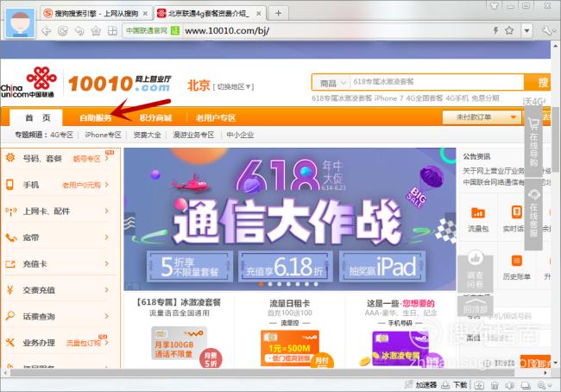Open the 商品 search category dropdown
561x392 pixels.
pyautogui.click(x=332, y=84)
